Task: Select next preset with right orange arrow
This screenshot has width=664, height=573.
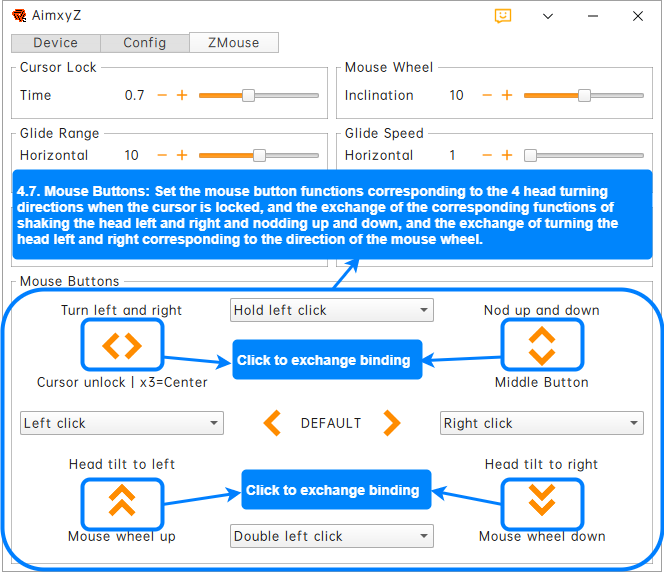Action: pos(391,423)
